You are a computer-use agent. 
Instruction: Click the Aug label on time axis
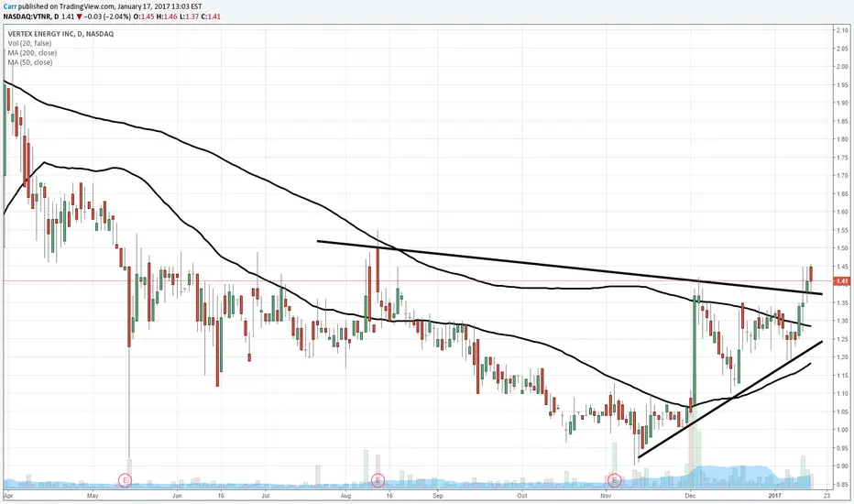click(x=345, y=496)
